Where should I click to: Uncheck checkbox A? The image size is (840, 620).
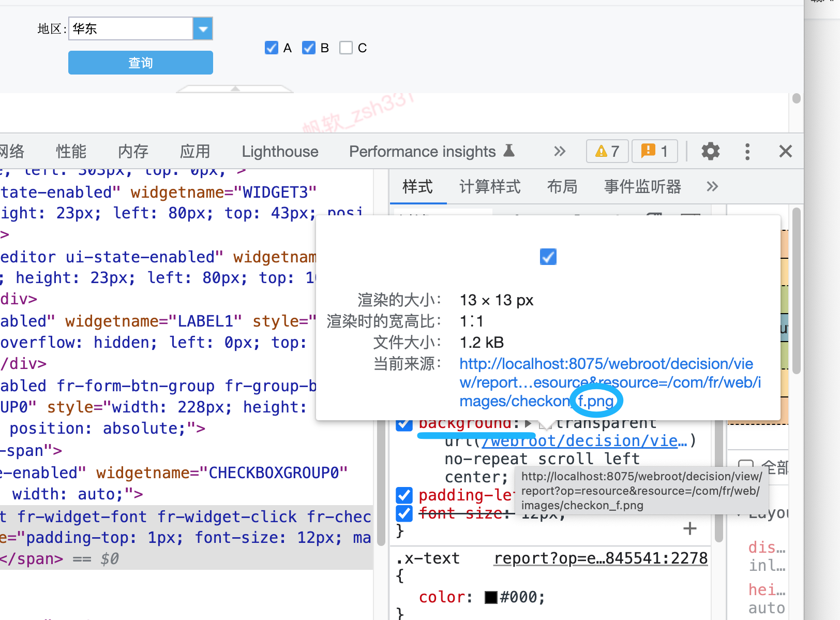(271, 48)
